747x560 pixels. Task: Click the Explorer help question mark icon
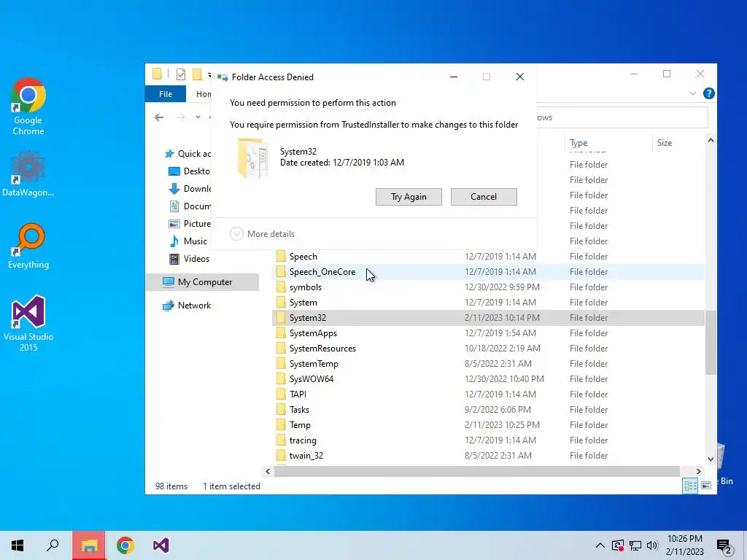pyautogui.click(x=708, y=93)
